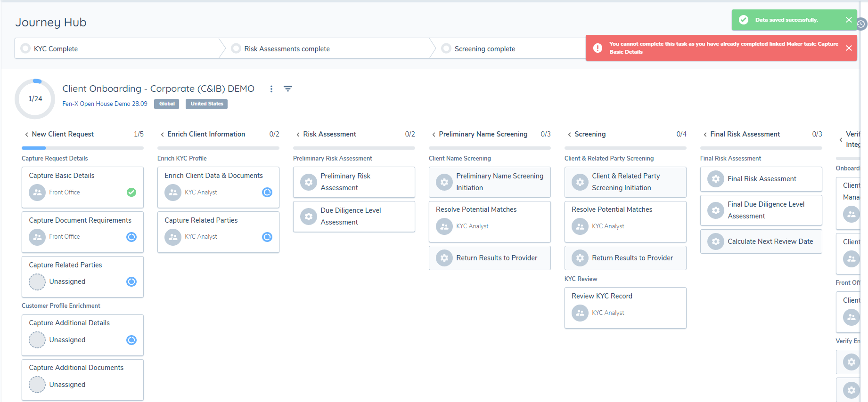868x402 pixels.
Task: Select the Screening complete milestone radio
Action: pos(446,48)
